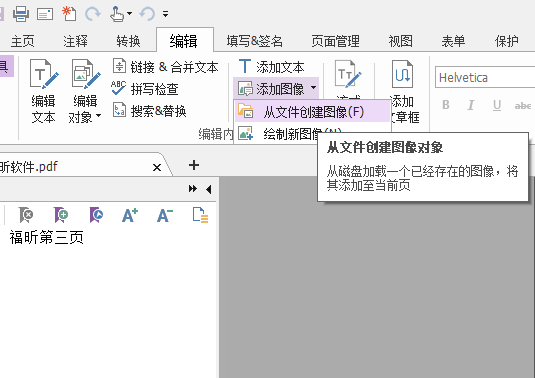This screenshot has height=378, width=535.
Task: Click 链接 & 合并文本
Action: coord(166,67)
